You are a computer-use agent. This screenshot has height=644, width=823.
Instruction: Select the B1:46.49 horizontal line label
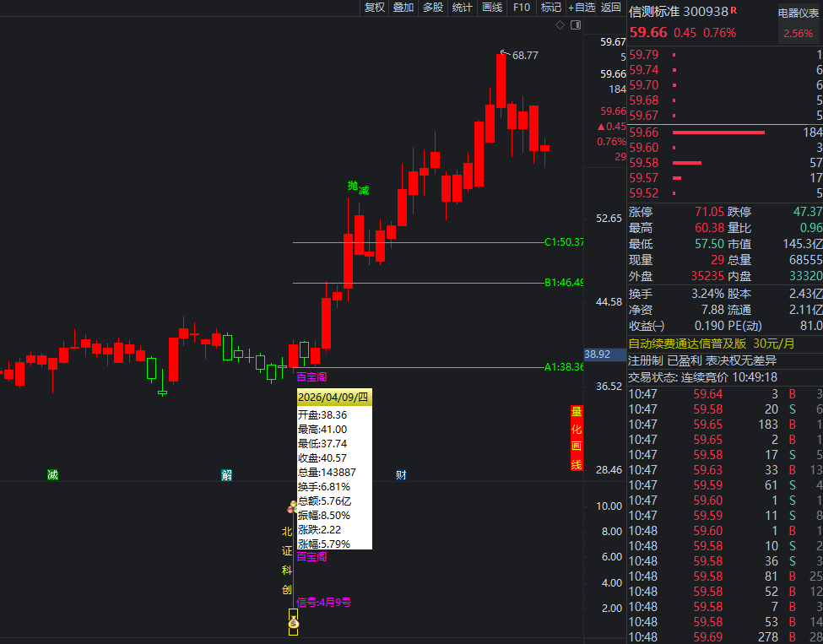(564, 283)
